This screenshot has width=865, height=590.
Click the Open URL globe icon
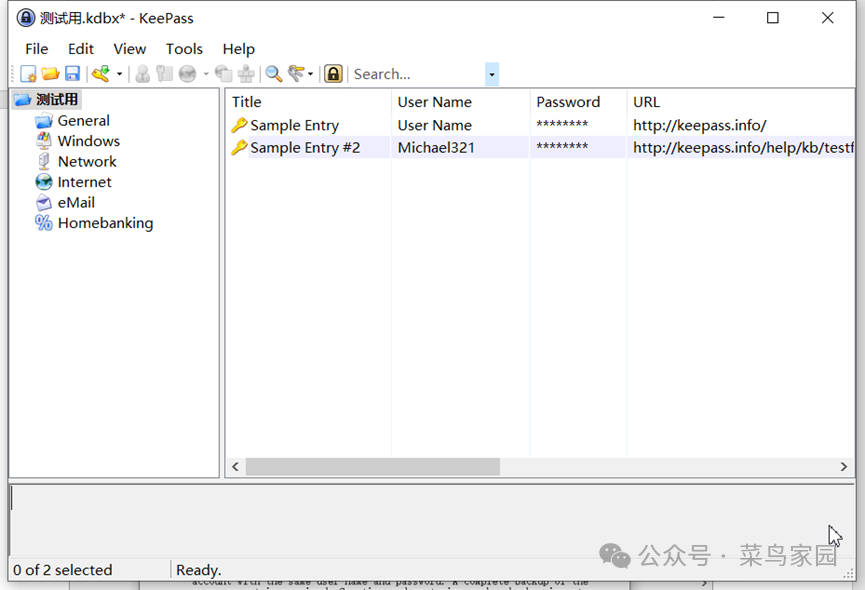(x=188, y=74)
